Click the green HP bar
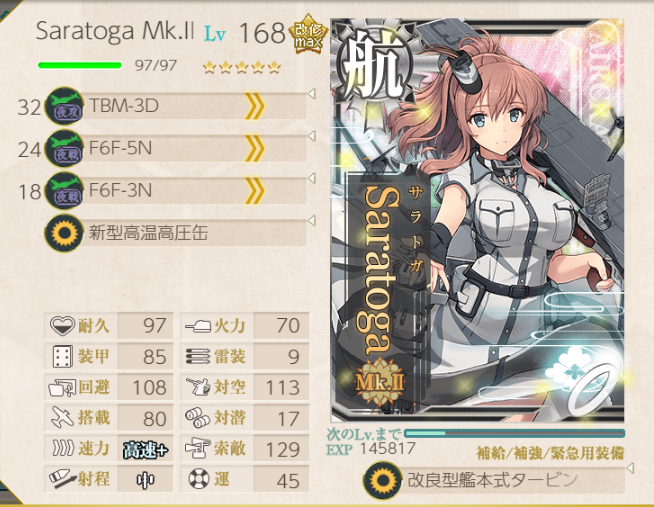Viewport: 654px width, 507px height. 80,65
